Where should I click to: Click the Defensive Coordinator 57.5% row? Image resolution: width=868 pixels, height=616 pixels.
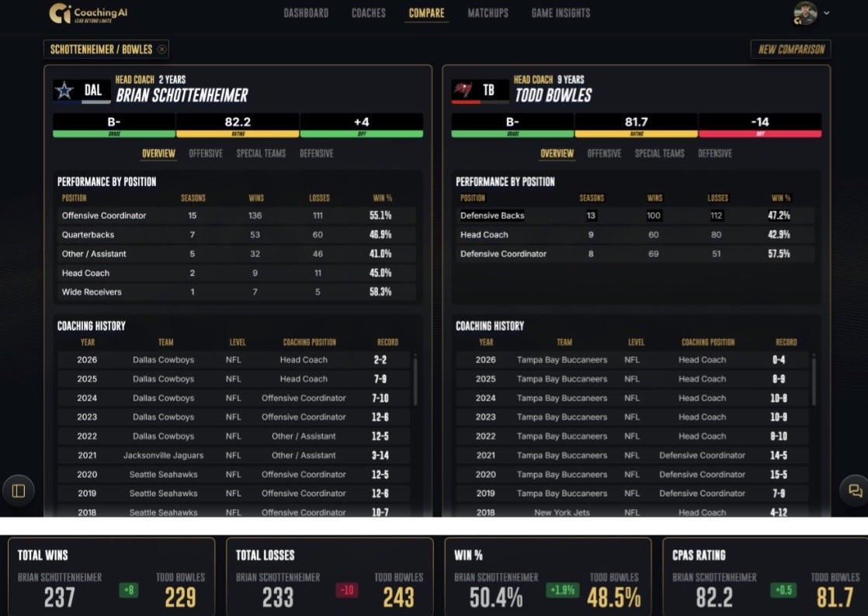tap(636, 254)
